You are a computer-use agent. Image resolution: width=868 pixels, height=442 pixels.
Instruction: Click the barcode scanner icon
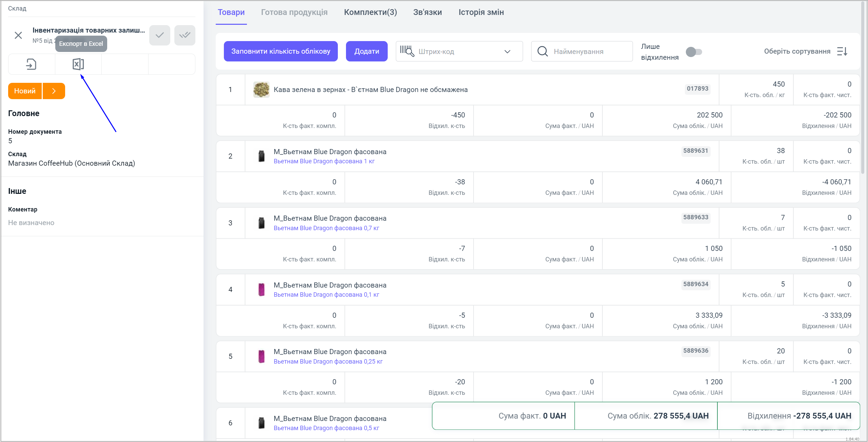(407, 51)
